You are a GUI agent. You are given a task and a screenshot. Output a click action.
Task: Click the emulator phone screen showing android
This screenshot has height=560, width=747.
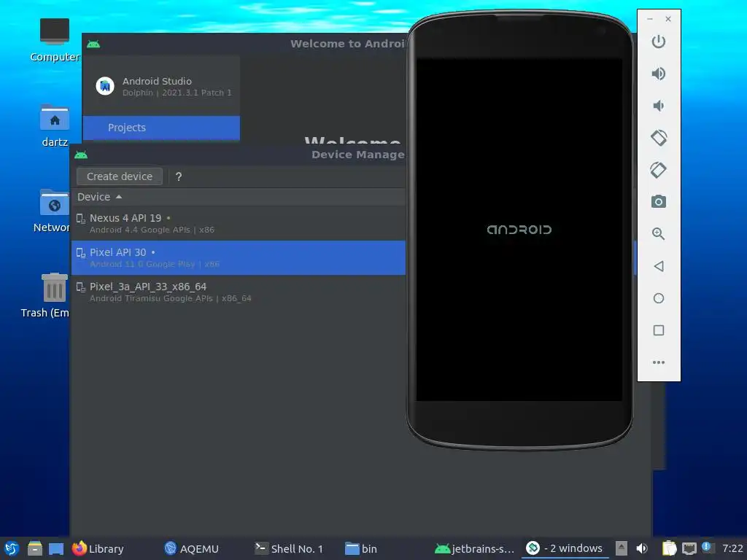tap(519, 230)
